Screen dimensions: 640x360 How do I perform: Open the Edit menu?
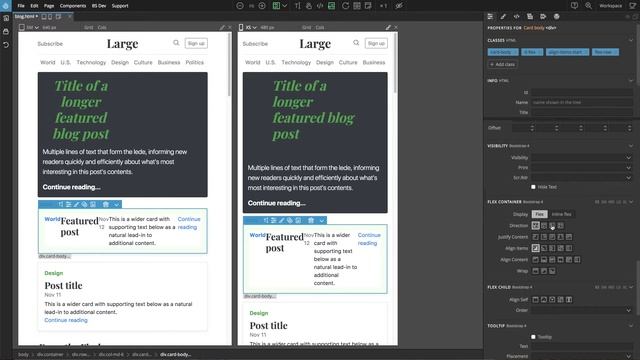pos(34,6)
